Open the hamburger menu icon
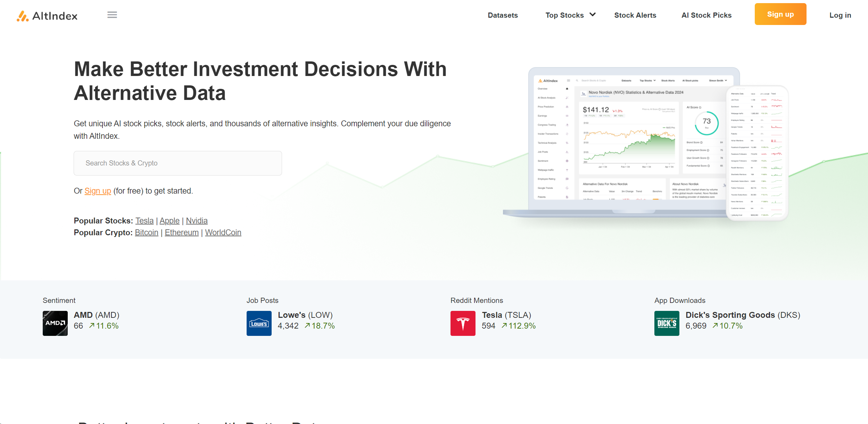The height and width of the screenshot is (424, 868). coord(112,15)
